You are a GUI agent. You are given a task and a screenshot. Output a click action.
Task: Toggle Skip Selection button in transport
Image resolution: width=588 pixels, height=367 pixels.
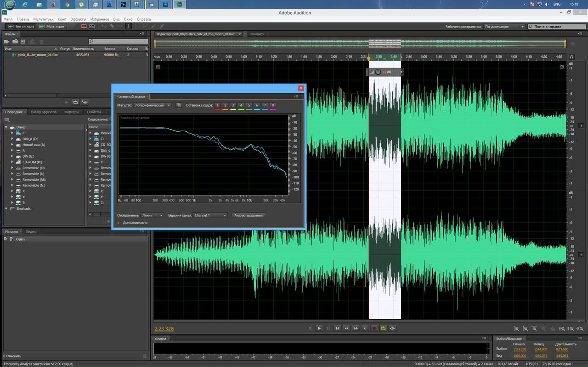pyautogui.click(x=392, y=328)
